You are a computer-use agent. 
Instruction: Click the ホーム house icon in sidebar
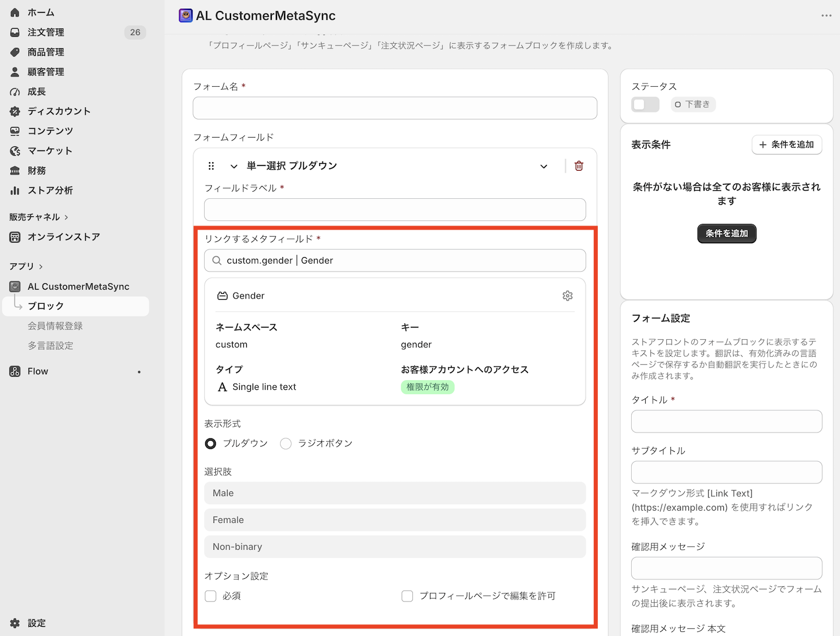15,12
